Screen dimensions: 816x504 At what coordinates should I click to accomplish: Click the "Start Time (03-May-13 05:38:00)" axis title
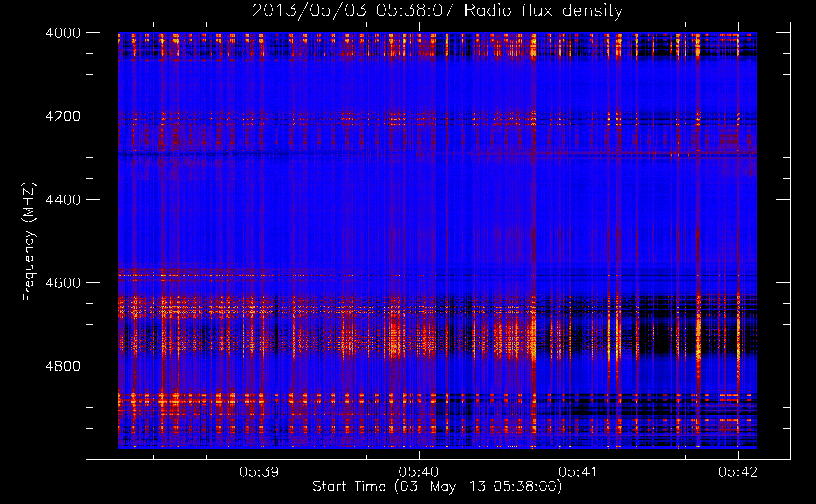pos(437,487)
